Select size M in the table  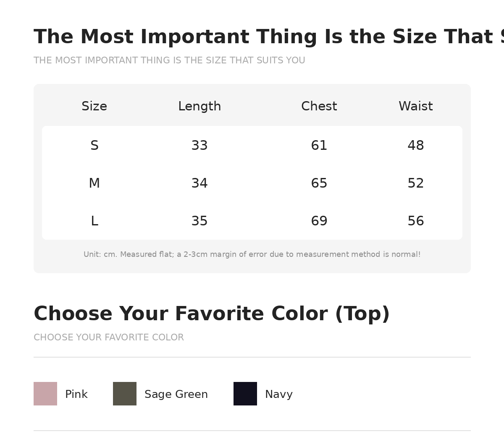(x=94, y=183)
